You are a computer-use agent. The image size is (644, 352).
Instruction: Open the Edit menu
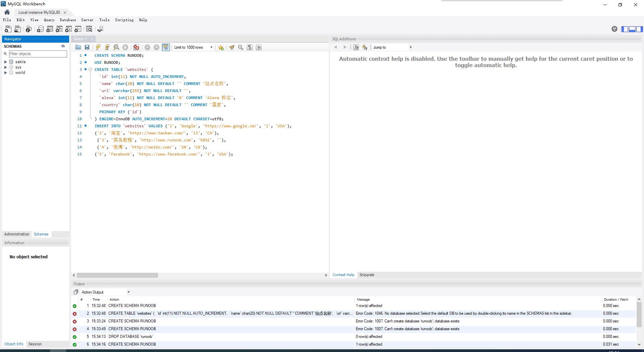point(21,20)
